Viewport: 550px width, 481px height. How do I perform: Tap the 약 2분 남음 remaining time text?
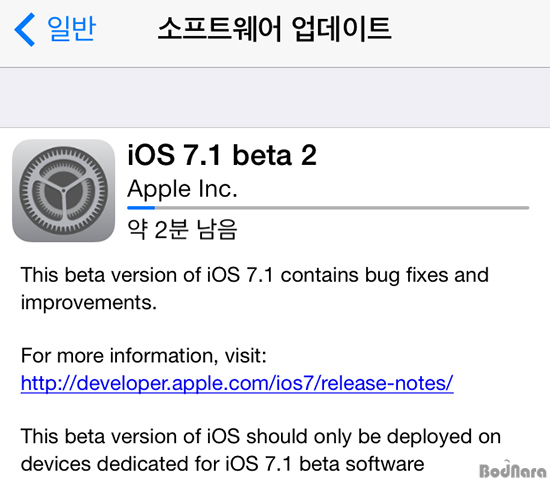[x=182, y=229]
